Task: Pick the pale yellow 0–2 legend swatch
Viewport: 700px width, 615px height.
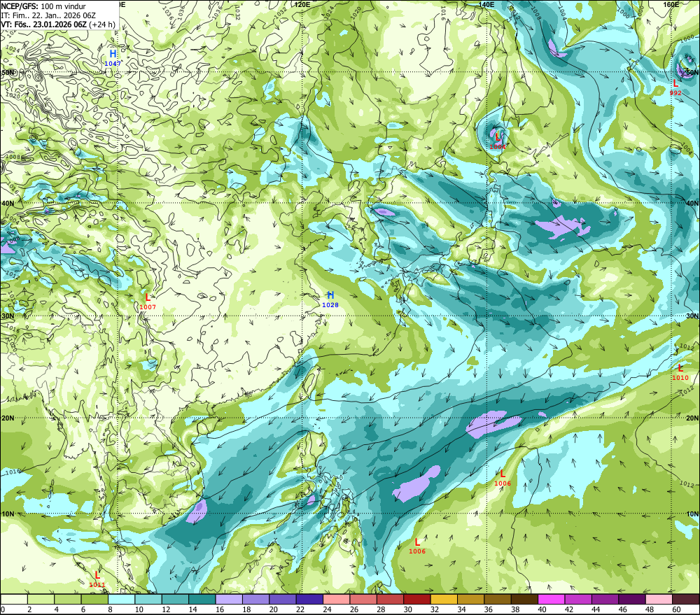Action: 14,599
